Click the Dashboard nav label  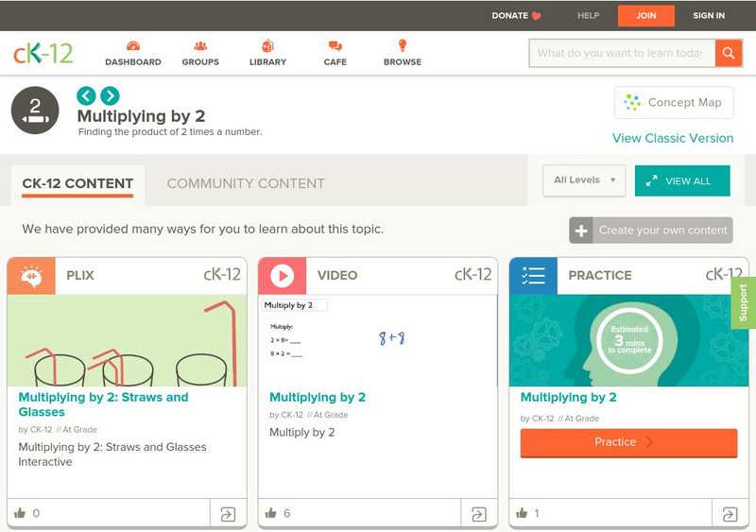point(133,61)
